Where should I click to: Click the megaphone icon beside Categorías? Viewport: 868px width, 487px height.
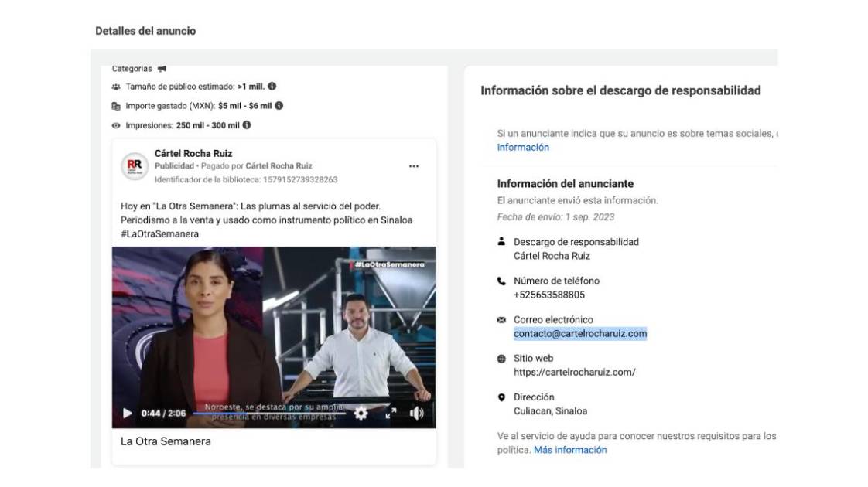click(x=162, y=69)
